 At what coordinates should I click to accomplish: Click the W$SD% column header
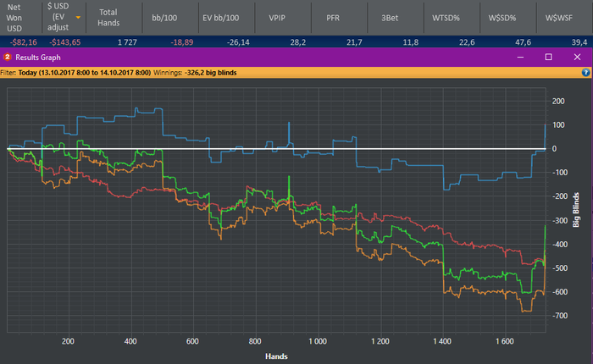(x=502, y=18)
